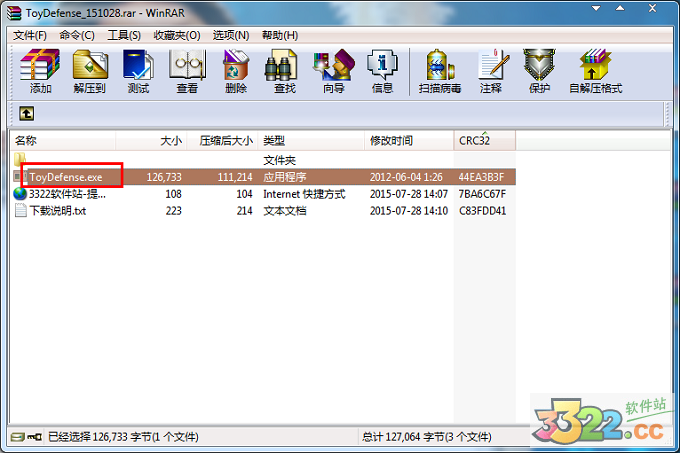Click the 应用程序 type cell
This screenshot has width=680, height=453.
pos(284,177)
